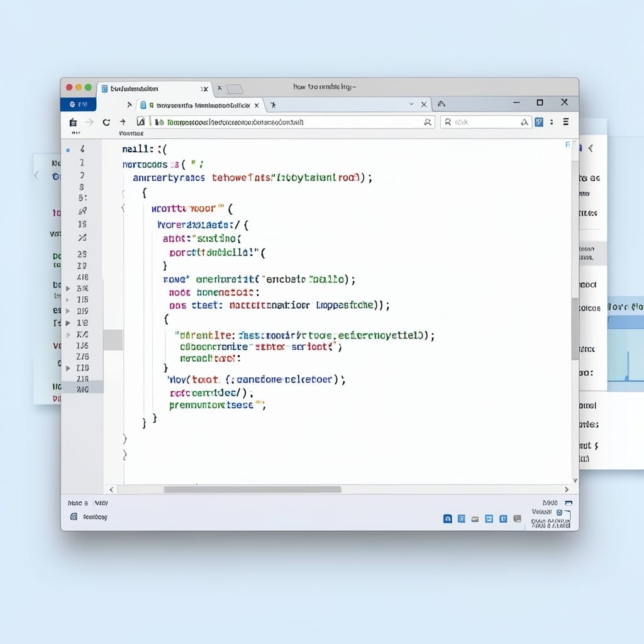Click the first dark blue status bar icon
The width and height of the screenshot is (644, 644).
[x=448, y=519]
